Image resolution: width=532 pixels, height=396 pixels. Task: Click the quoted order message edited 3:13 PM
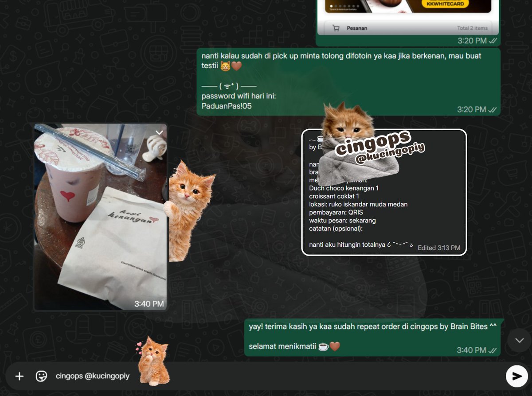pyautogui.click(x=384, y=192)
